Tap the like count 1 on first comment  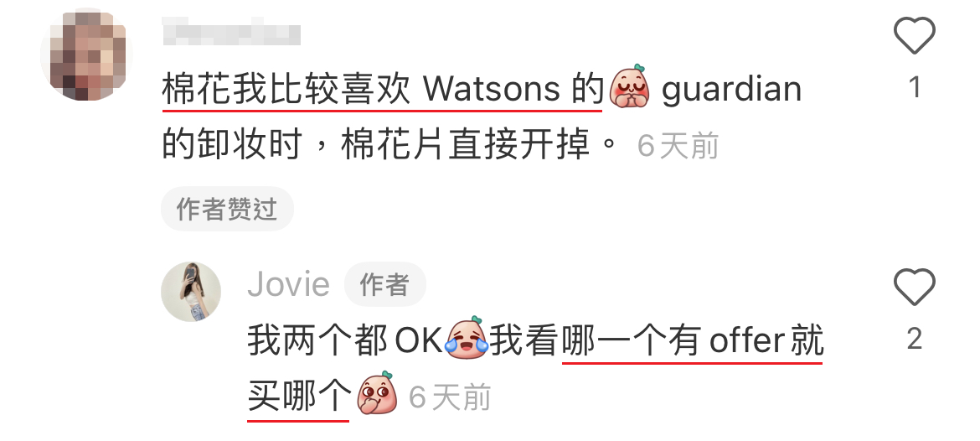tap(915, 87)
